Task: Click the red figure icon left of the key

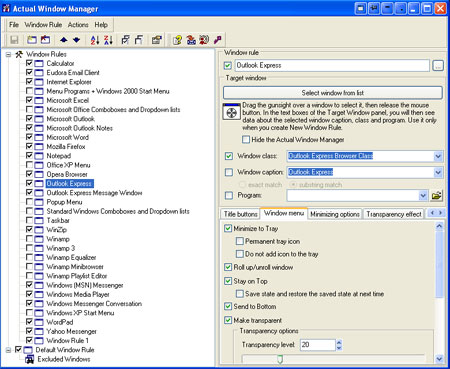Action: coord(204,40)
